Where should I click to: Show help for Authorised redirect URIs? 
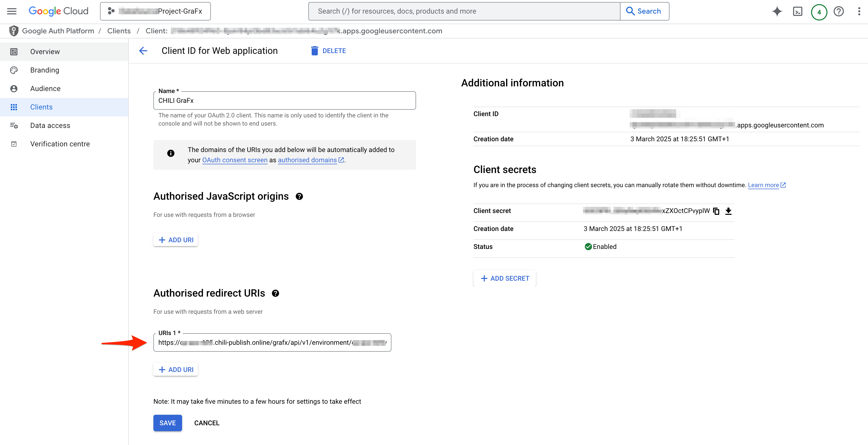(275, 294)
